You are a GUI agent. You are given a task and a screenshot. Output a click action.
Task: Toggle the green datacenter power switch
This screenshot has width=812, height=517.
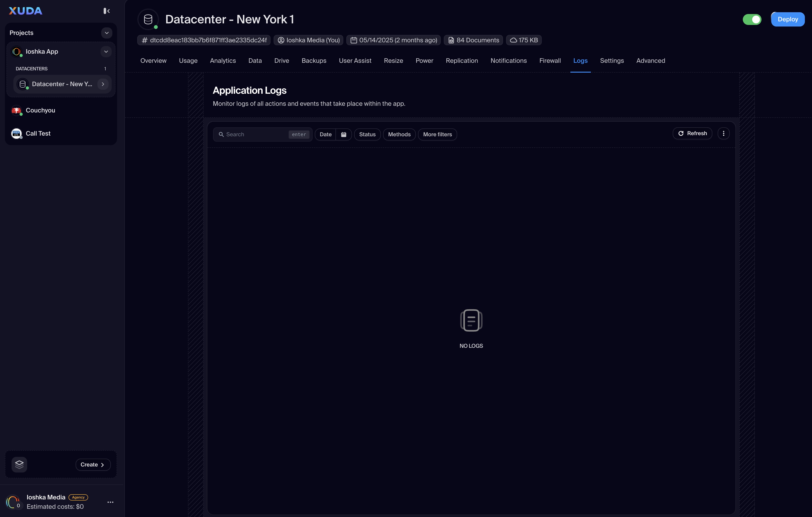(752, 19)
